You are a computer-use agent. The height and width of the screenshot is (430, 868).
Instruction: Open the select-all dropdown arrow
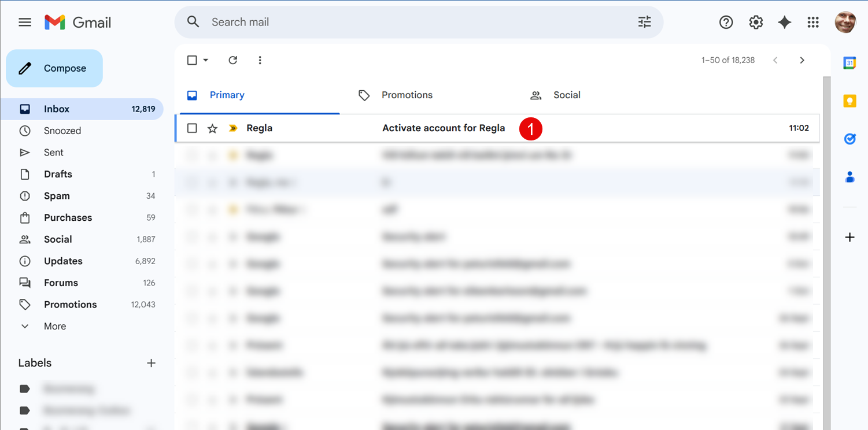[x=206, y=60]
